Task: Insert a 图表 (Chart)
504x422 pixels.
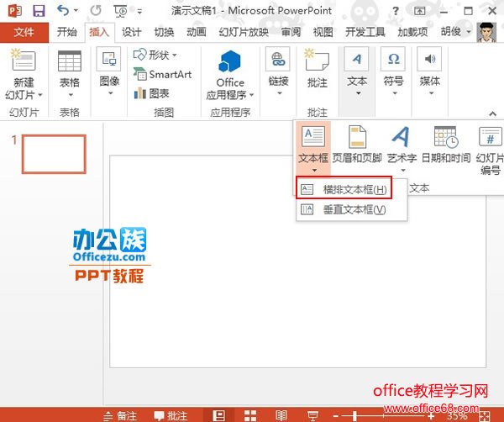Action: (x=151, y=93)
